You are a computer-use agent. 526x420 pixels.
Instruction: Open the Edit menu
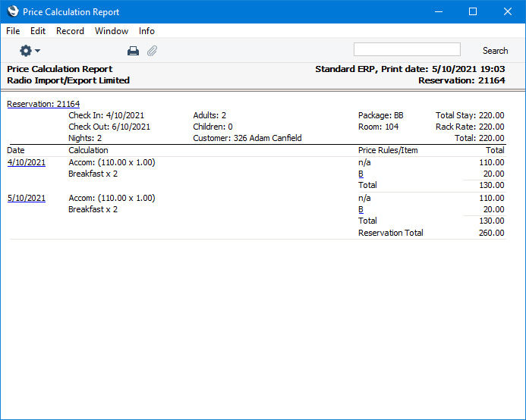[x=38, y=31]
